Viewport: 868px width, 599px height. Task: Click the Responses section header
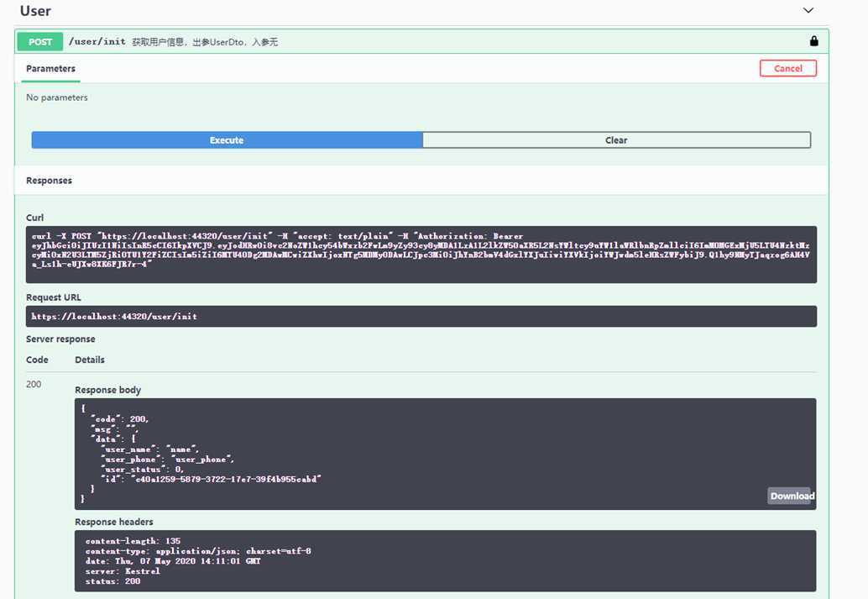point(49,181)
